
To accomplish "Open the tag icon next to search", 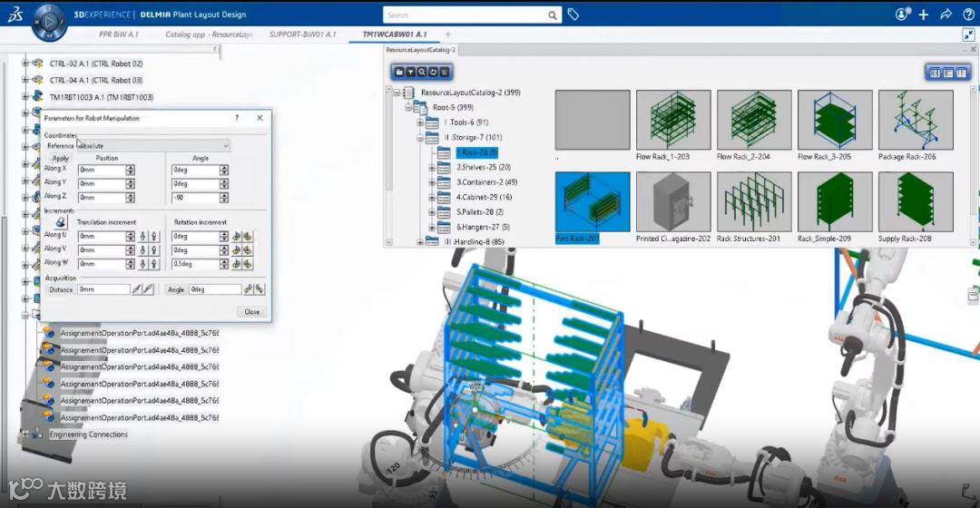I will tap(573, 15).
